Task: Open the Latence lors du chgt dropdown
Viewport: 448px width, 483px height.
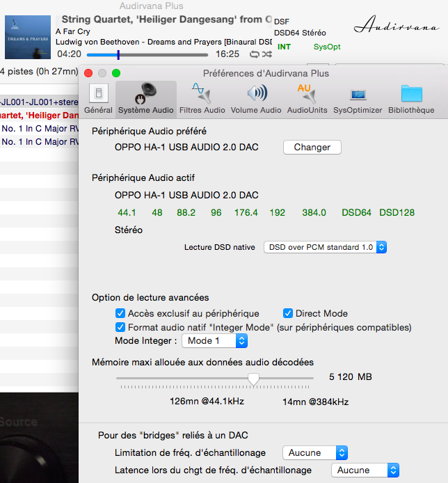Action: coord(365,470)
